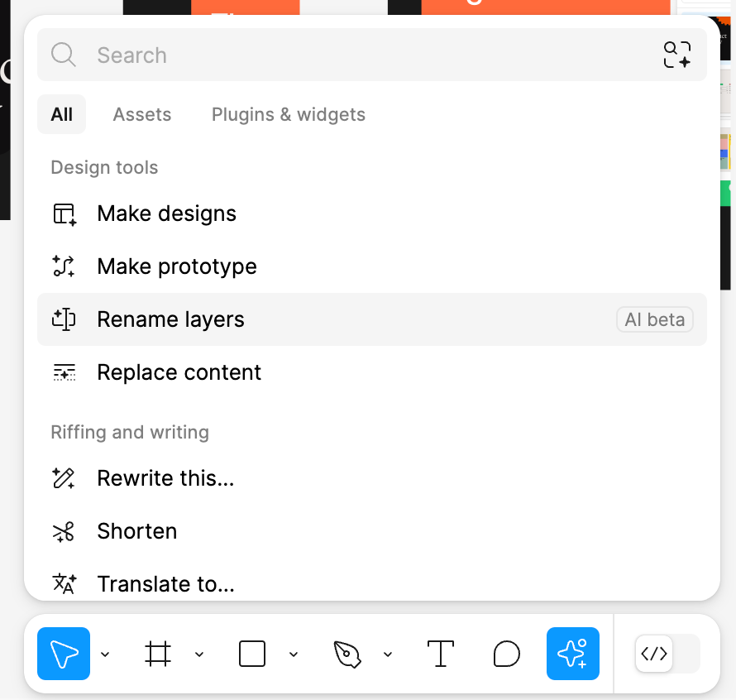The height and width of the screenshot is (700, 736).
Task: Select the Move tool
Action: [64, 654]
